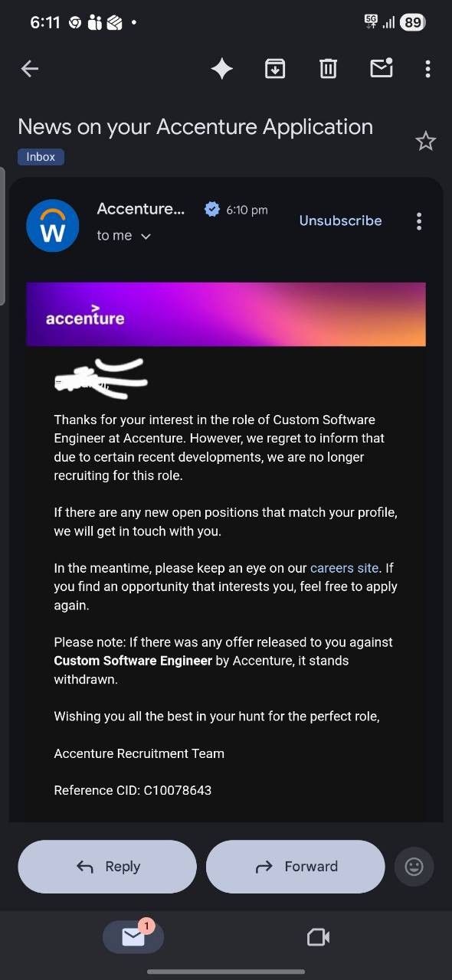Click the Unsubscribe link
Viewport: 452px width, 980px height.
point(340,220)
